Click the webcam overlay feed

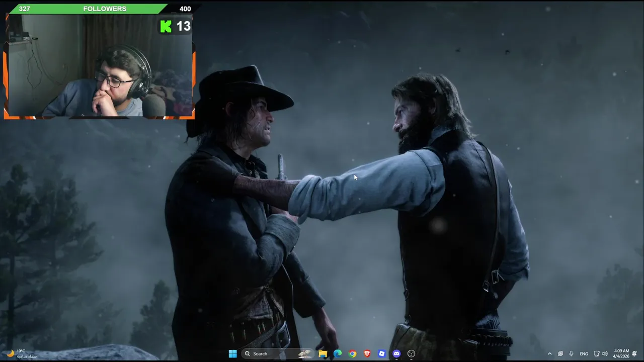click(100, 66)
